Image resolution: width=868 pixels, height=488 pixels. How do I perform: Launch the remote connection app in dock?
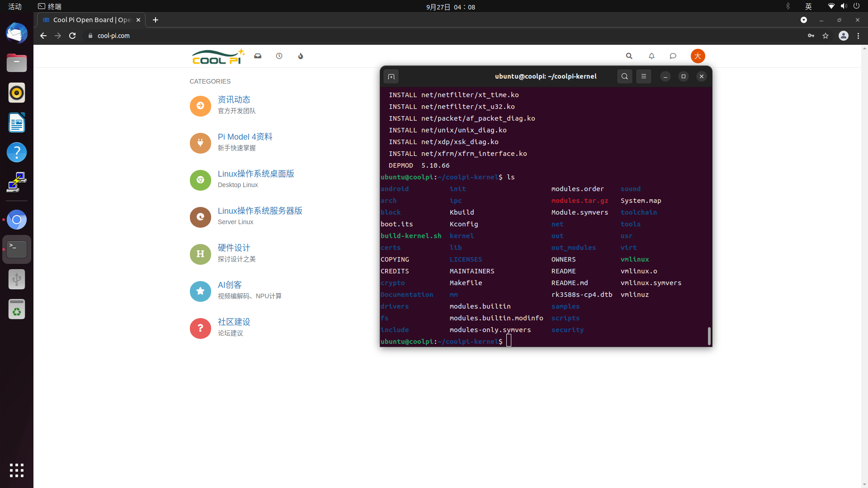17,182
